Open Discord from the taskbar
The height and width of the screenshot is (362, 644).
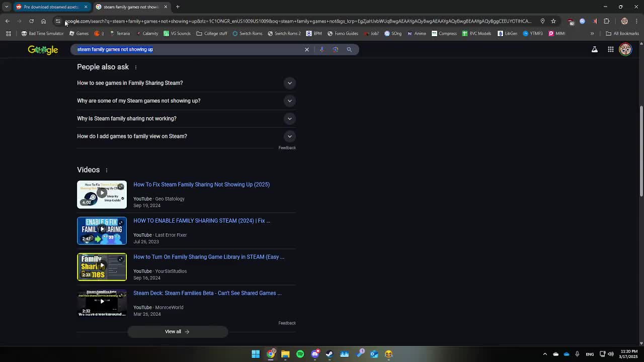tap(315, 354)
